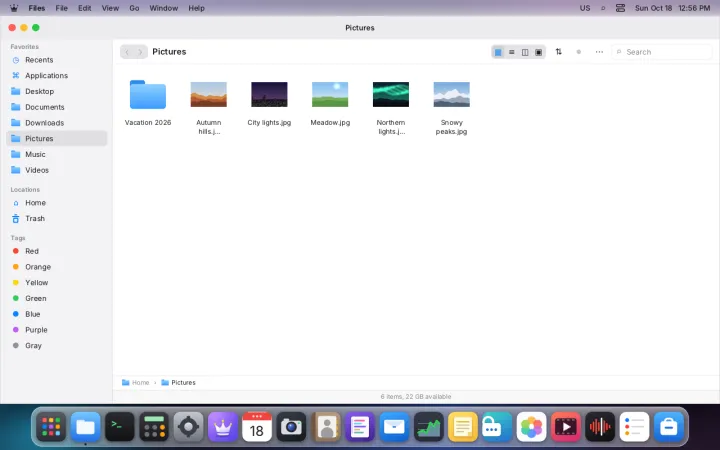Open the more actions ellipsis menu
Viewport: 720px width, 450px height.
point(599,52)
